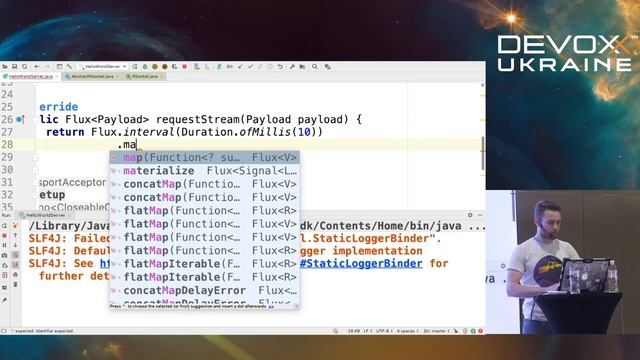Follow the #StaticLoggerBinder hyperlink in console
The width and height of the screenshot is (640, 360).
tap(361, 263)
